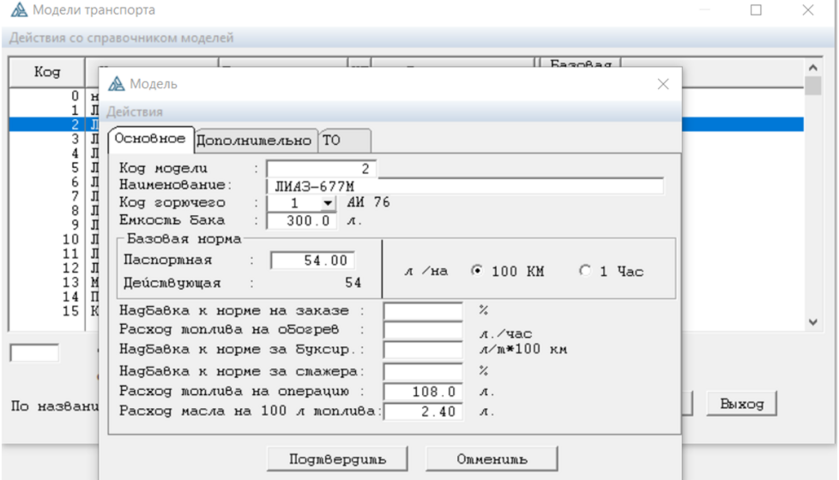Viewport: 839px width, 480px height.
Task: Click the Расход топлива на обогрев field
Action: (x=423, y=330)
